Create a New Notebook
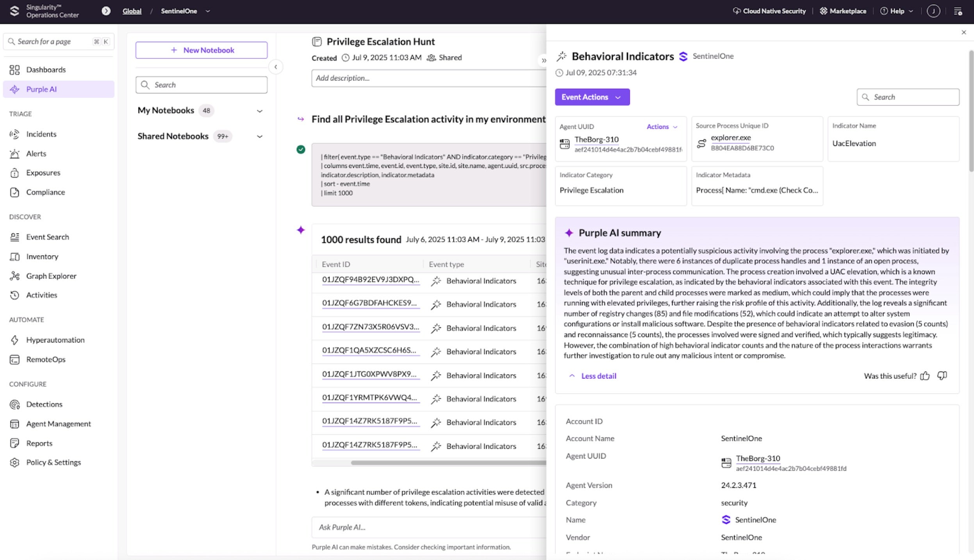 tap(202, 50)
